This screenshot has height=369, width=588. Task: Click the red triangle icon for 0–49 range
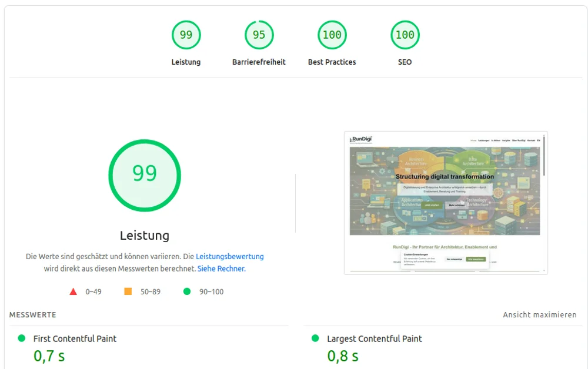[x=73, y=291]
